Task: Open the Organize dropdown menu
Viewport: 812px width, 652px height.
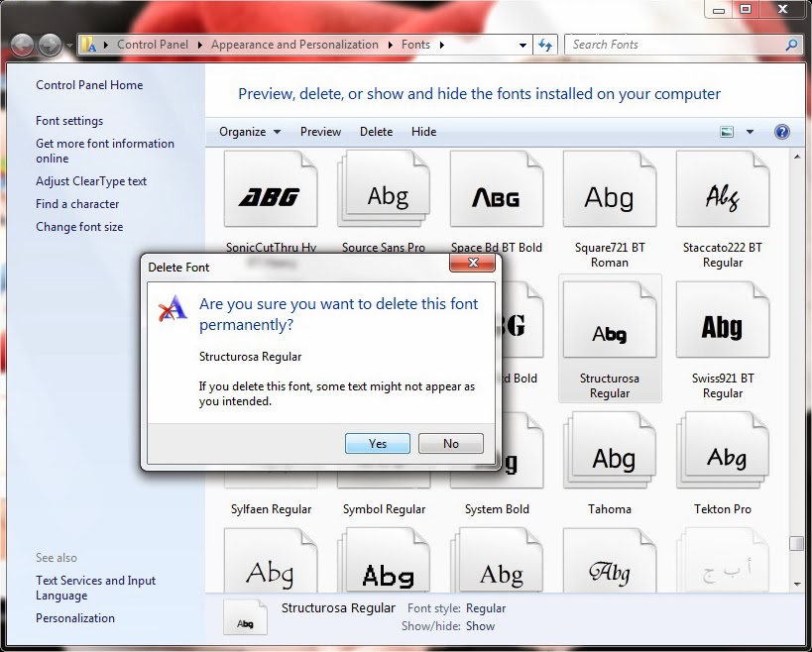Action: (x=250, y=132)
